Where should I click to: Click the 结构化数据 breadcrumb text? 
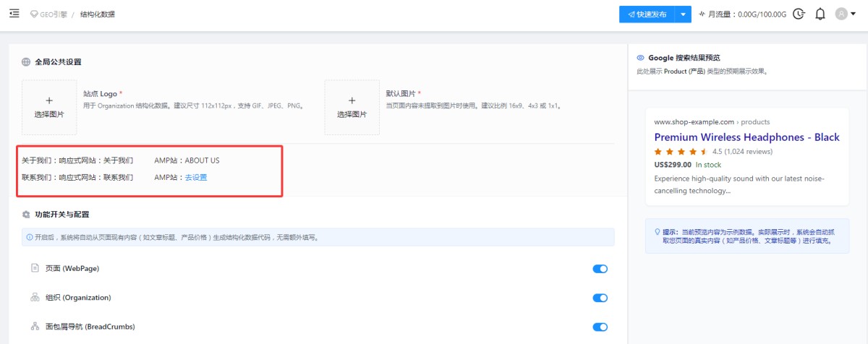(97, 14)
